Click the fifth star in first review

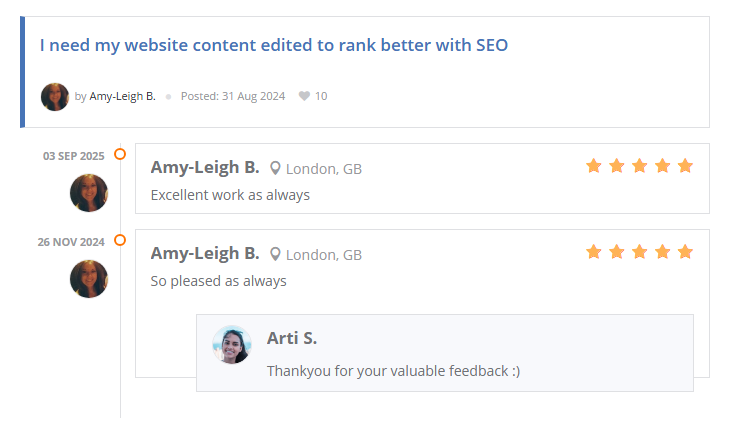(685, 166)
